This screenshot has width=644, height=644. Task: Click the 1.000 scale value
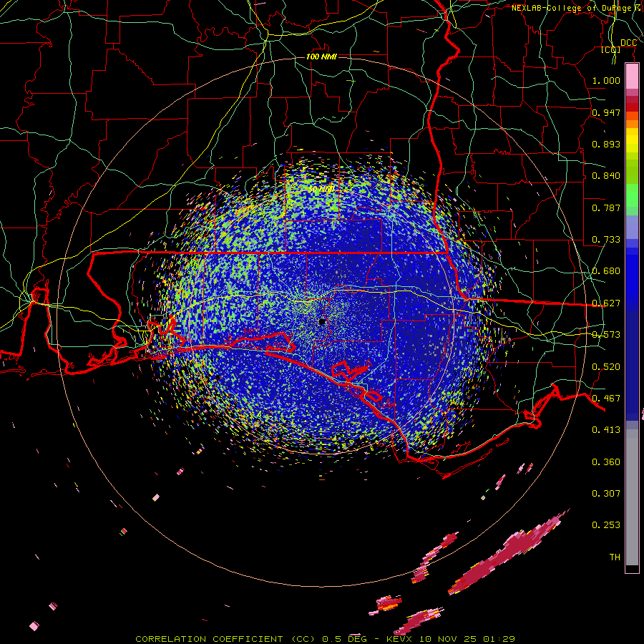pyautogui.click(x=606, y=80)
